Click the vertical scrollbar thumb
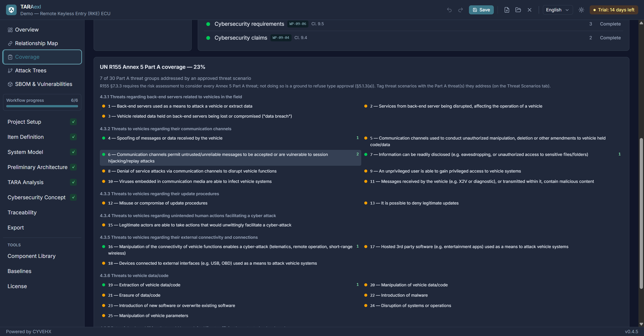 point(641,213)
